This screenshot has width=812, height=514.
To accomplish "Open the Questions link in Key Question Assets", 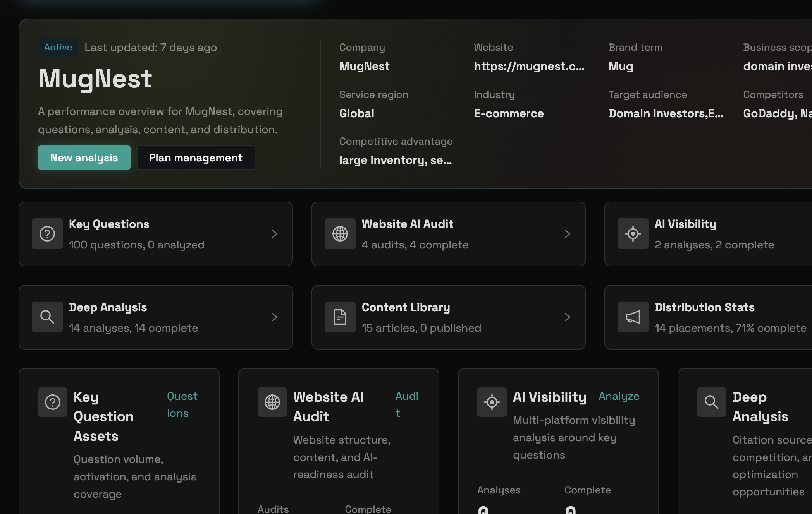I will pos(182,404).
